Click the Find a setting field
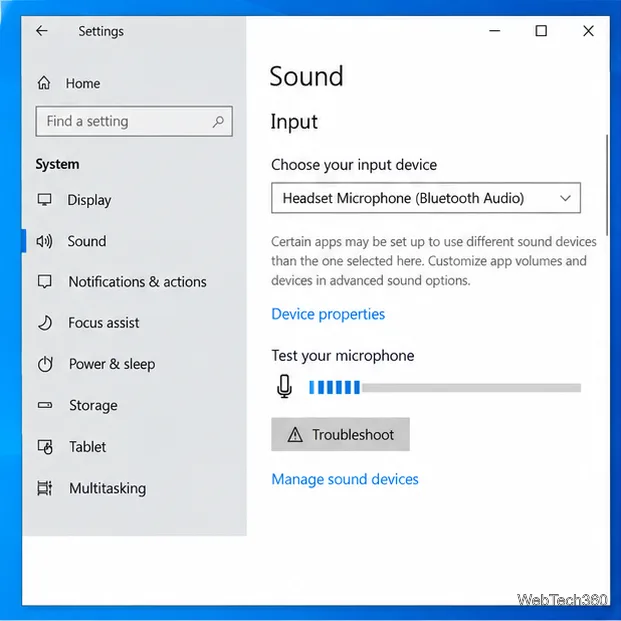Screen dimensions: 621x621 (134, 121)
